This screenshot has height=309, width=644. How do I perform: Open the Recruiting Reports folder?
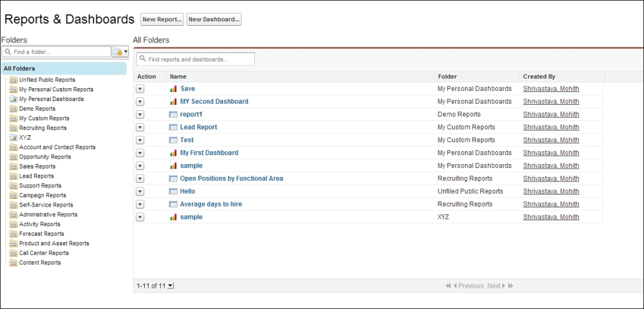[43, 128]
